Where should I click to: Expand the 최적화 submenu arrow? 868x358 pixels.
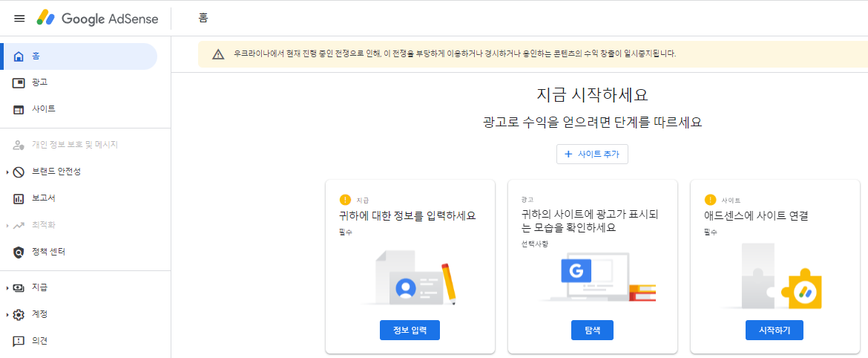pyautogui.click(x=7, y=226)
